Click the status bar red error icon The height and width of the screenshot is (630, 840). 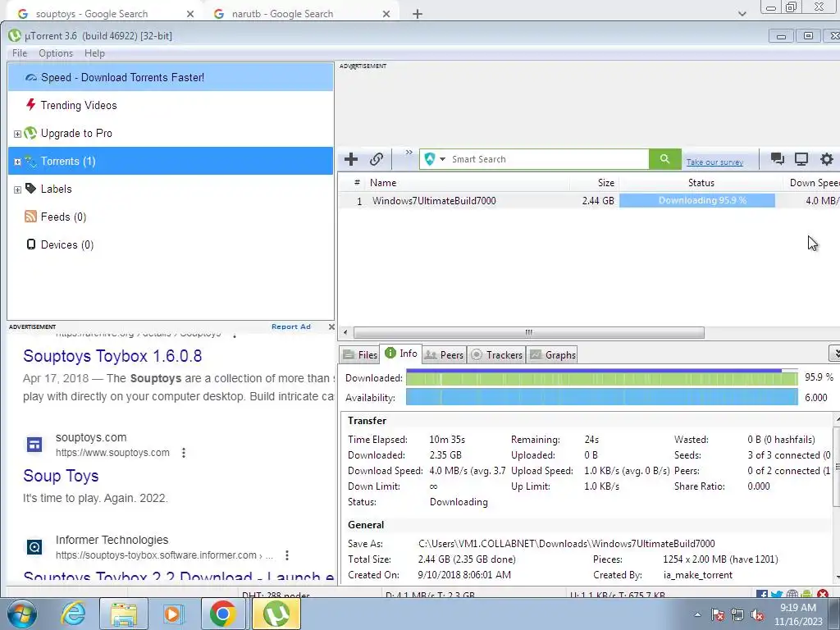click(823, 594)
